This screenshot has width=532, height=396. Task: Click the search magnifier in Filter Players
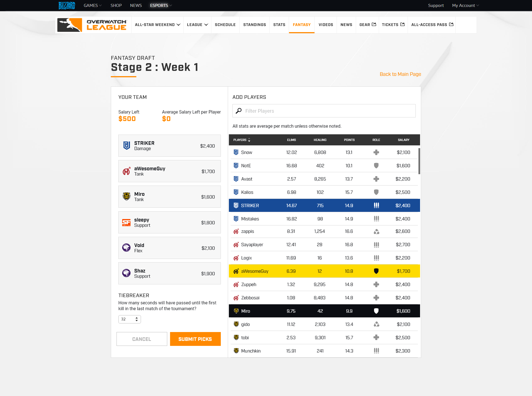[x=239, y=111]
